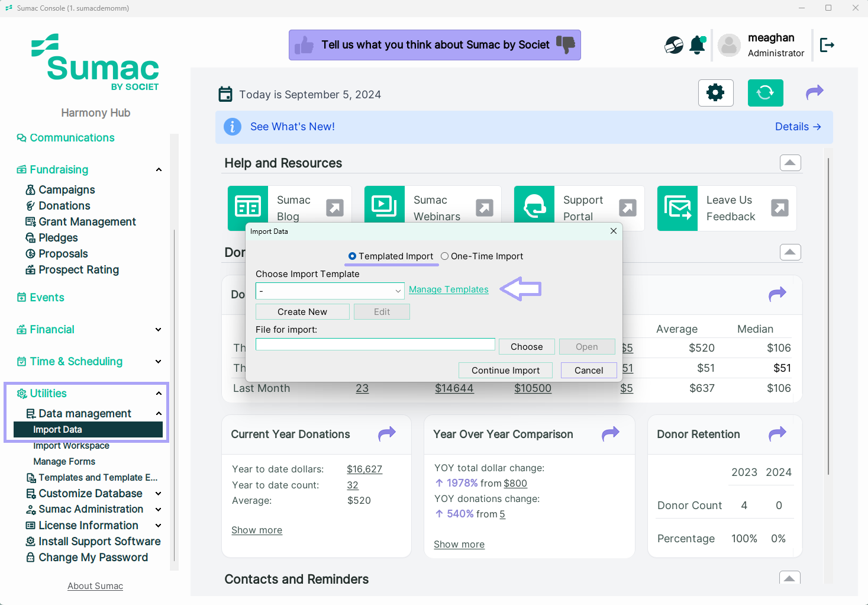Open Campaigns in the sidebar
868x605 pixels.
tap(67, 190)
